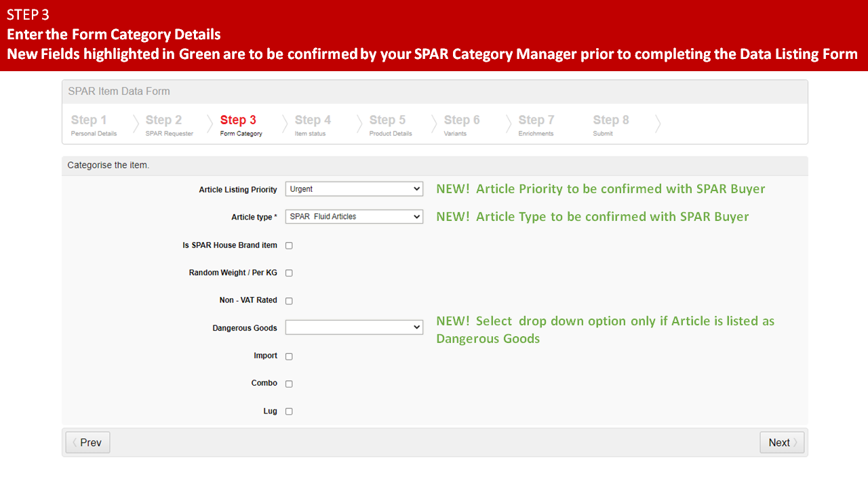Click the Article Priority green note
The height and width of the screenshot is (488, 868).
tap(601, 189)
